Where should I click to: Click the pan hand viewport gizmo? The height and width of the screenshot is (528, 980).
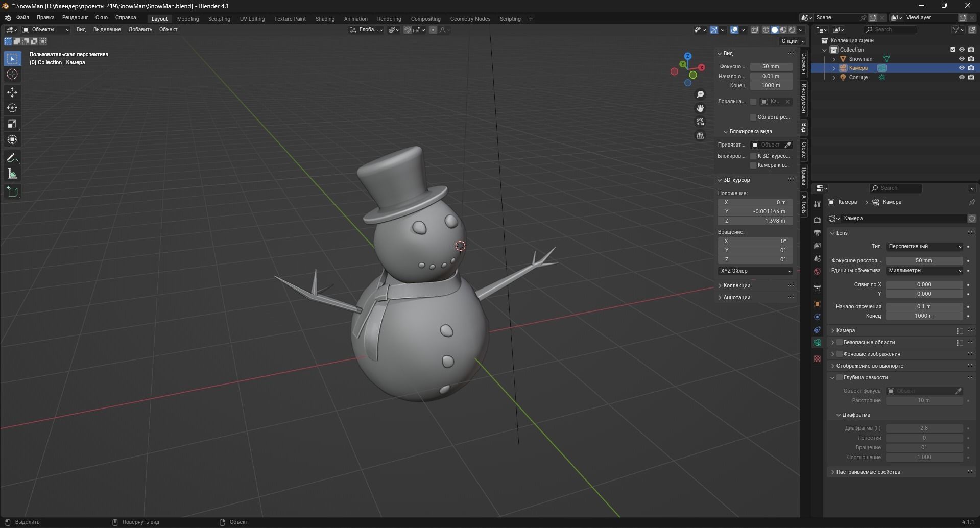pyautogui.click(x=700, y=108)
